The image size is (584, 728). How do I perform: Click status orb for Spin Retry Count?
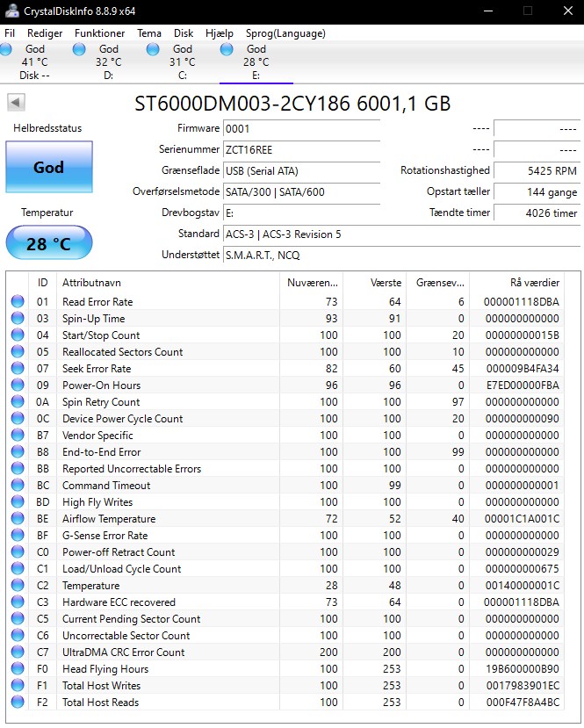(18, 401)
